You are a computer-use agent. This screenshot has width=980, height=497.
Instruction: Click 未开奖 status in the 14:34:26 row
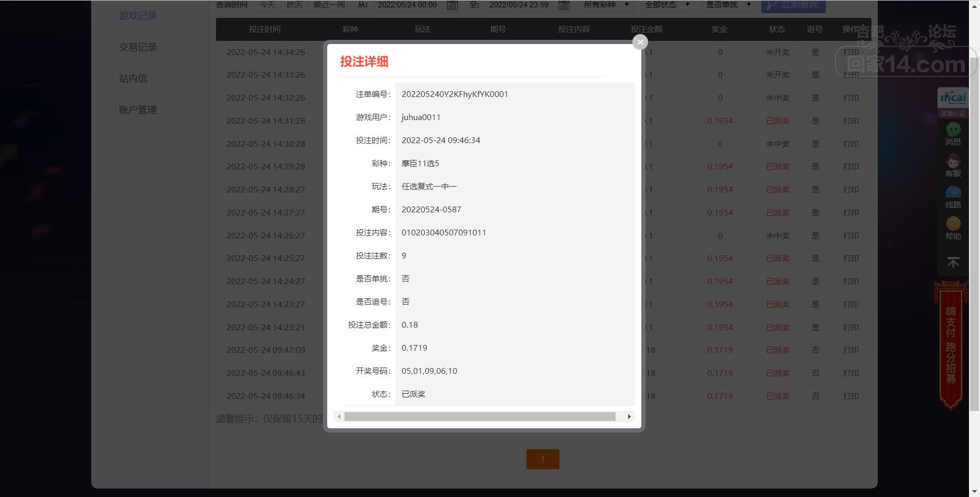click(x=778, y=52)
